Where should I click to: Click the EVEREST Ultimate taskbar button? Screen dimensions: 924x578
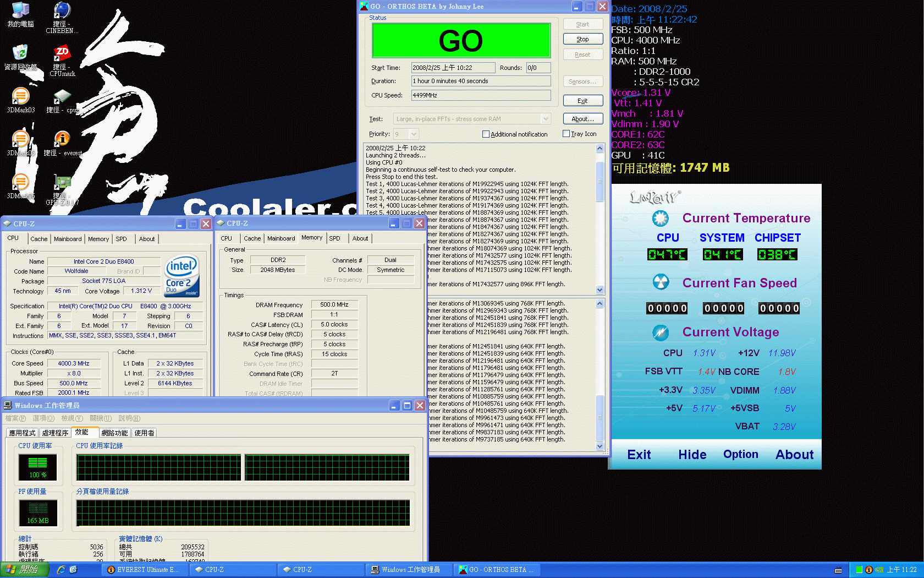click(144, 570)
